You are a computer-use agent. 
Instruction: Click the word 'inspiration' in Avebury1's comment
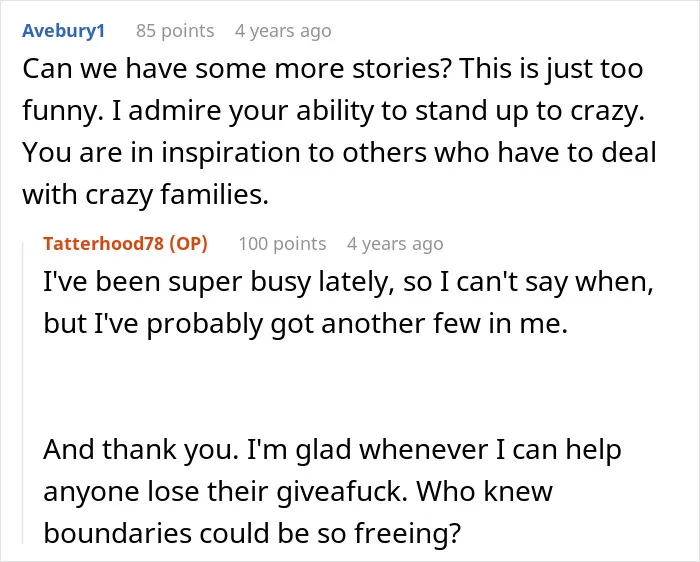pyautogui.click(x=230, y=154)
